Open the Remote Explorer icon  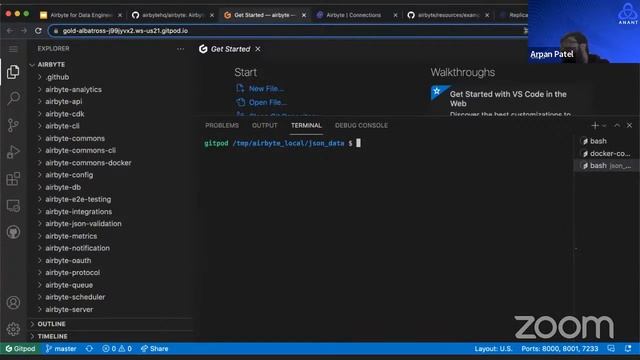(x=13, y=205)
